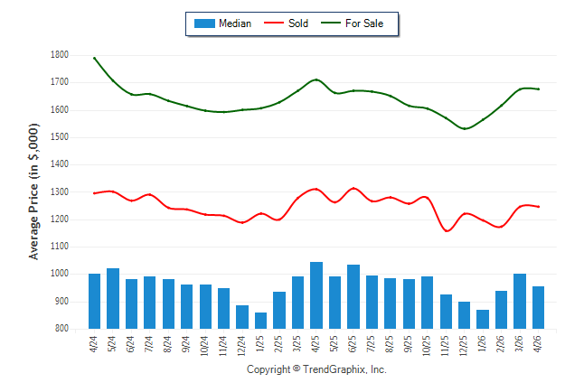
Task: Click the red Sold legend line
Action: tap(274, 23)
